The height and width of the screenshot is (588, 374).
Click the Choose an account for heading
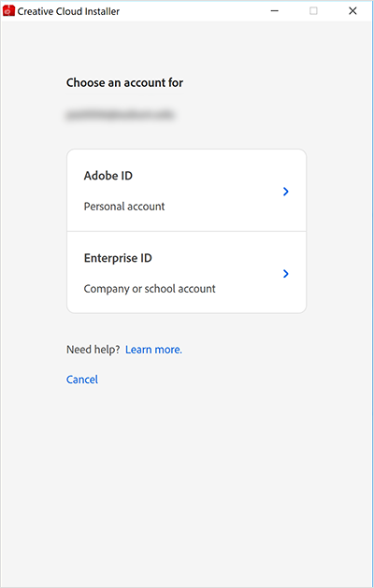(125, 82)
